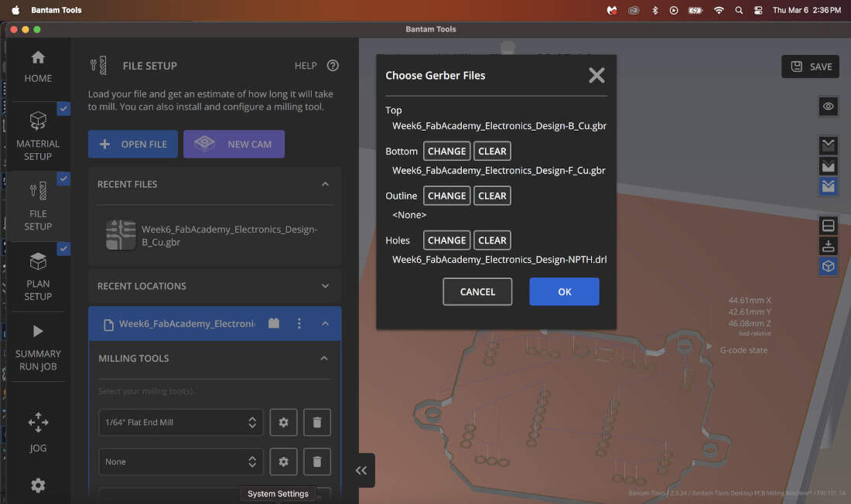This screenshot has height=504, width=851.
Task: Select the highlighted blue layer view icon
Action: point(829,186)
